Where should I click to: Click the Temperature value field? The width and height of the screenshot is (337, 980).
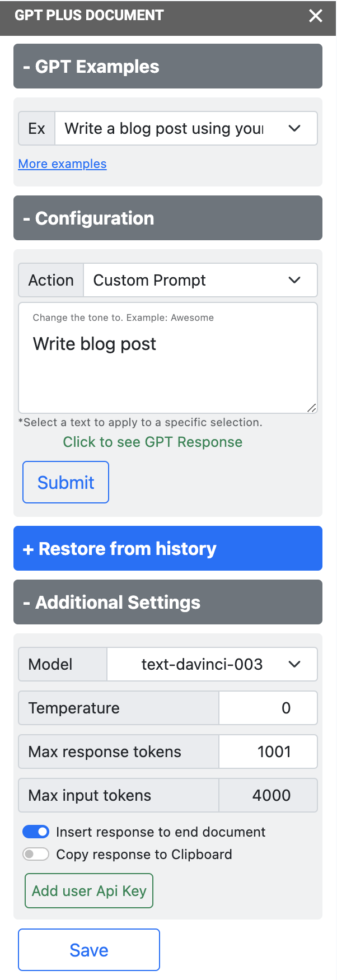pyautogui.click(x=268, y=707)
